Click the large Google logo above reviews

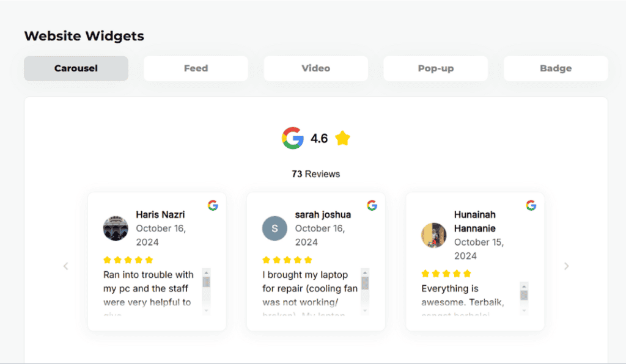[x=293, y=139]
